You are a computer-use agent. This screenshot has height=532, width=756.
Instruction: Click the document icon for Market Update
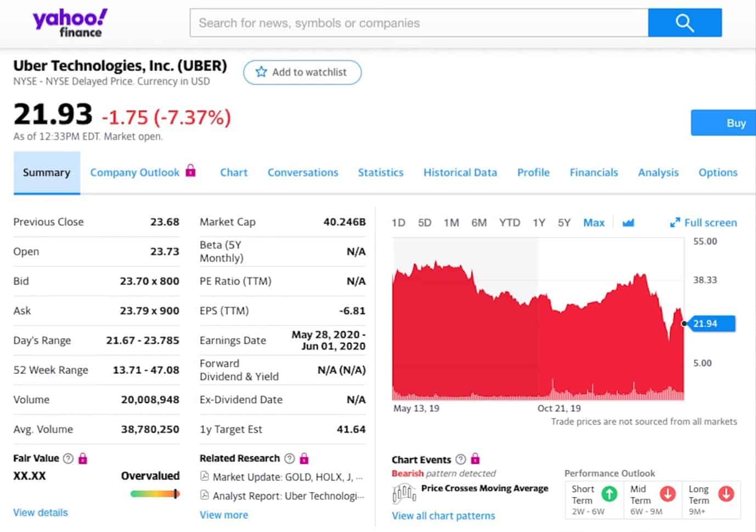(205, 477)
